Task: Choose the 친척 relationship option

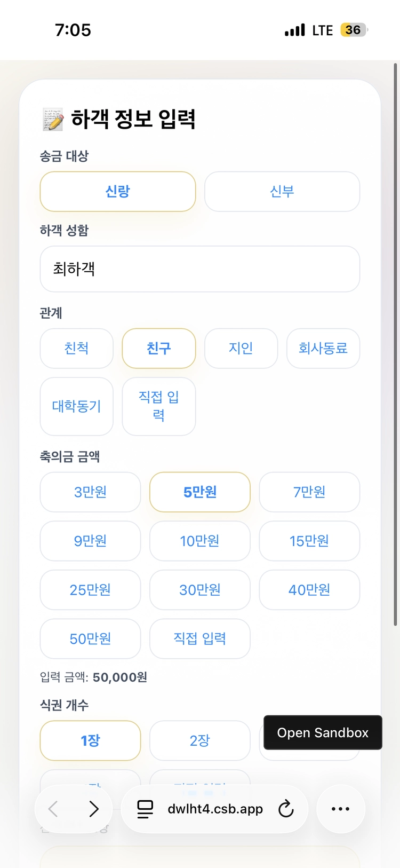Action: pos(77,349)
